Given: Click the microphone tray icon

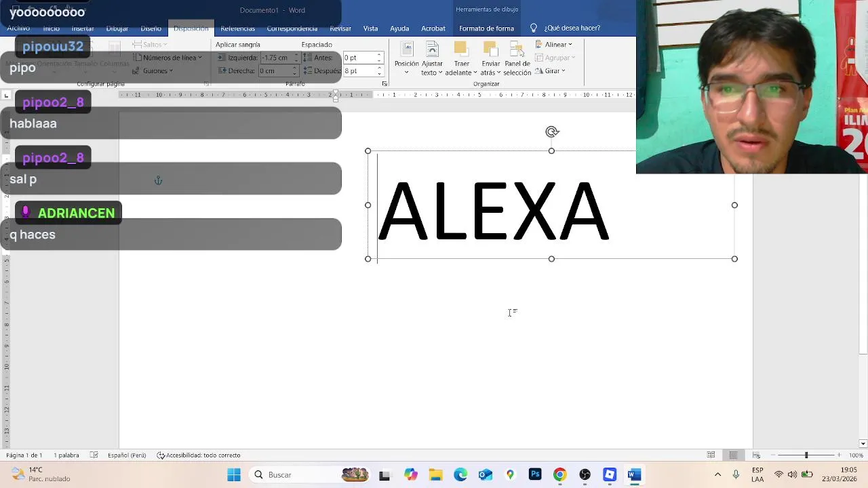Looking at the screenshot, I should click(x=736, y=474).
